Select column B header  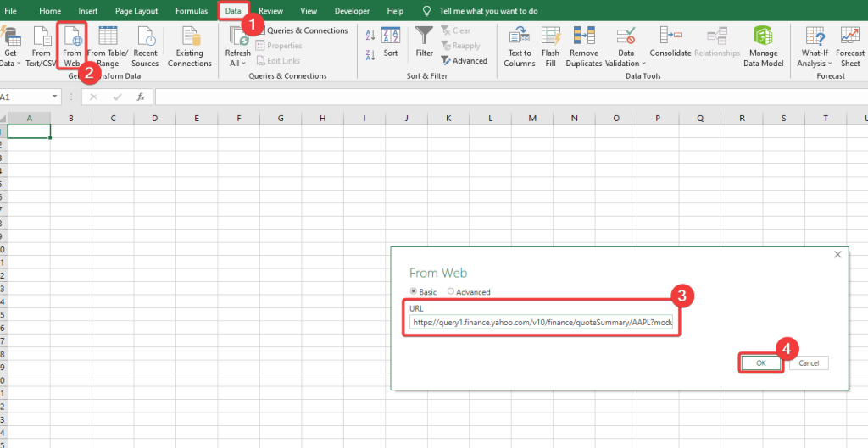click(71, 118)
